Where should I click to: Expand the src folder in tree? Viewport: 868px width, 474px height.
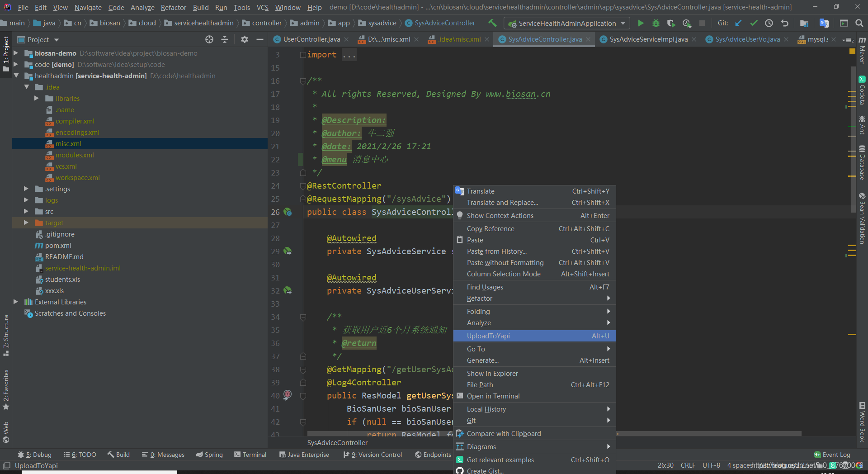tap(26, 212)
